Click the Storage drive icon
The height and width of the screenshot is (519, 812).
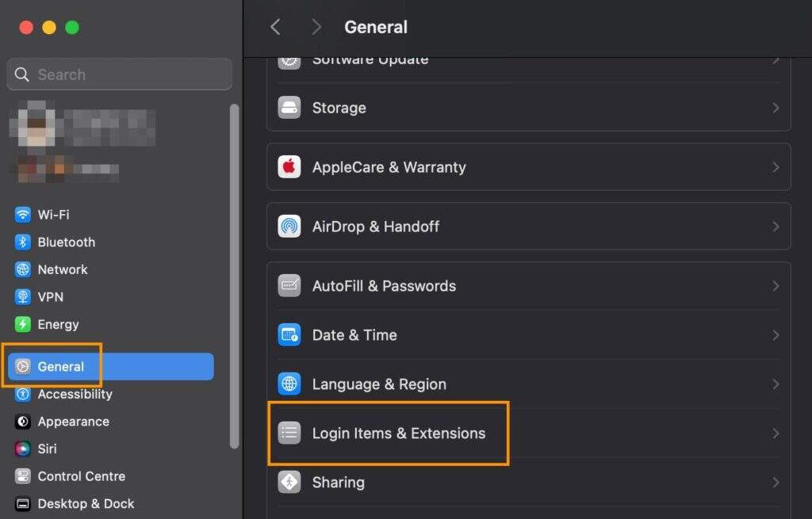point(289,108)
